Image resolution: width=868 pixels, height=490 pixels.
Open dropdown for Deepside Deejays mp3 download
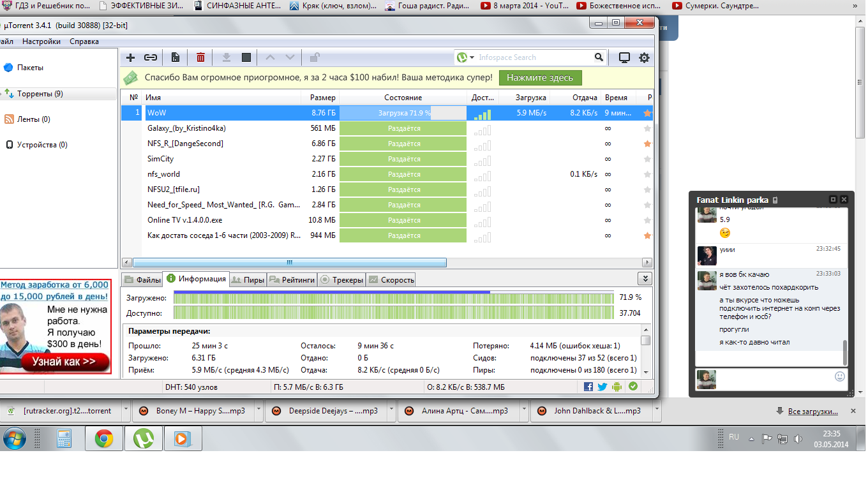(391, 411)
